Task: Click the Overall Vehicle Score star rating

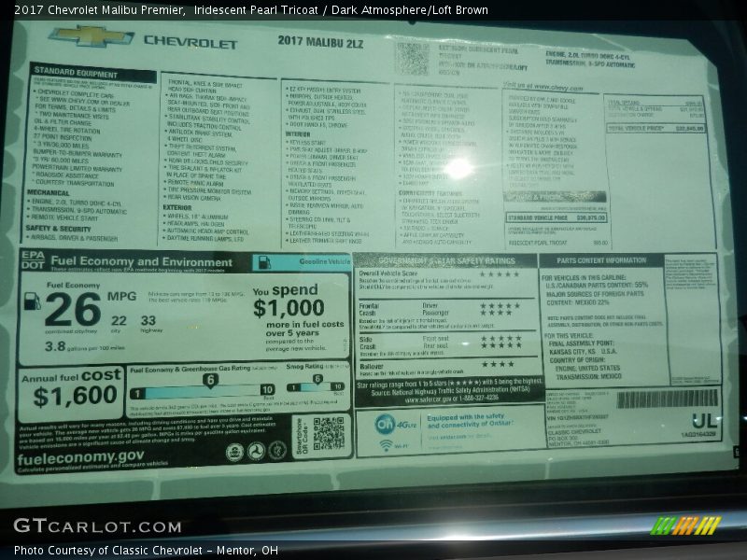Action: [x=499, y=274]
